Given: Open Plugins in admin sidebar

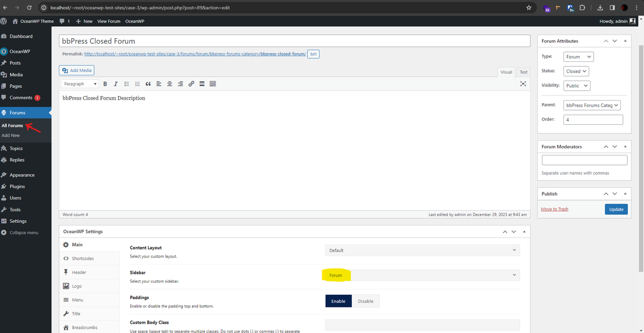Looking at the screenshot, I should click(26, 186).
